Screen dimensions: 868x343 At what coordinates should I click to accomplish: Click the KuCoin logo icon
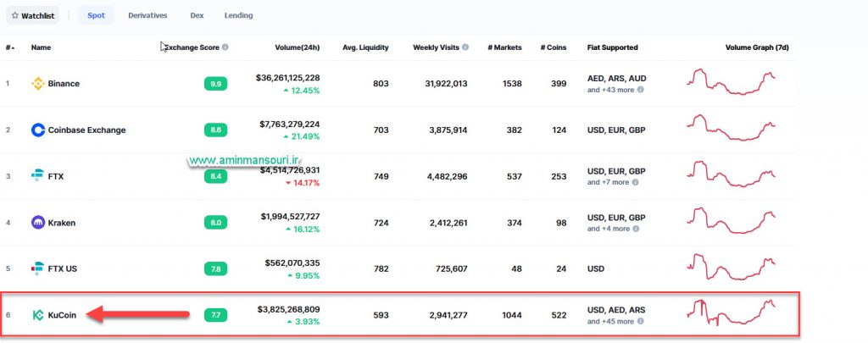(x=37, y=315)
